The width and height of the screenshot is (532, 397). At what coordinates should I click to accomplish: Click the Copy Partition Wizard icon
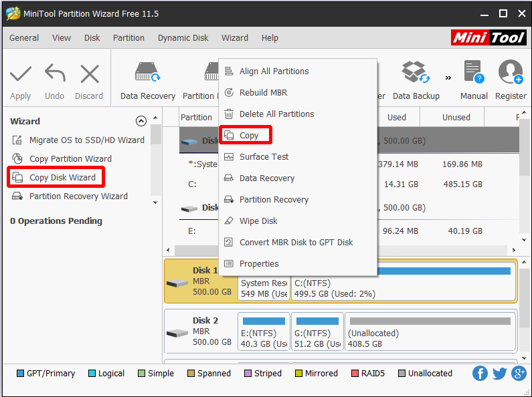[x=17, y=158]
